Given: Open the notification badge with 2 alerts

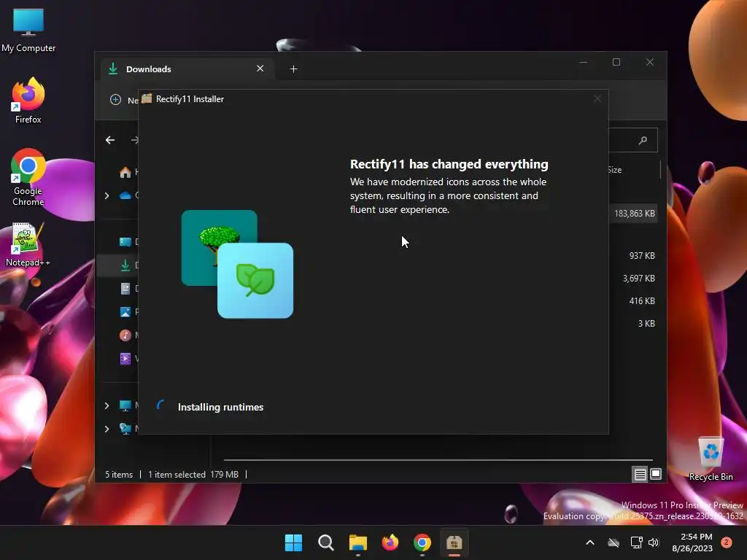Looking at the screenshot, I should 727,542.
